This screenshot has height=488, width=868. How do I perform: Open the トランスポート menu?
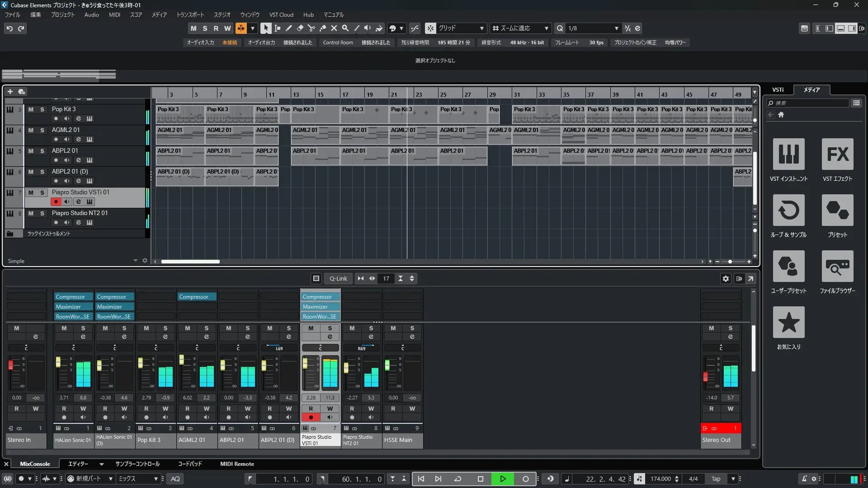coord(190,15)
